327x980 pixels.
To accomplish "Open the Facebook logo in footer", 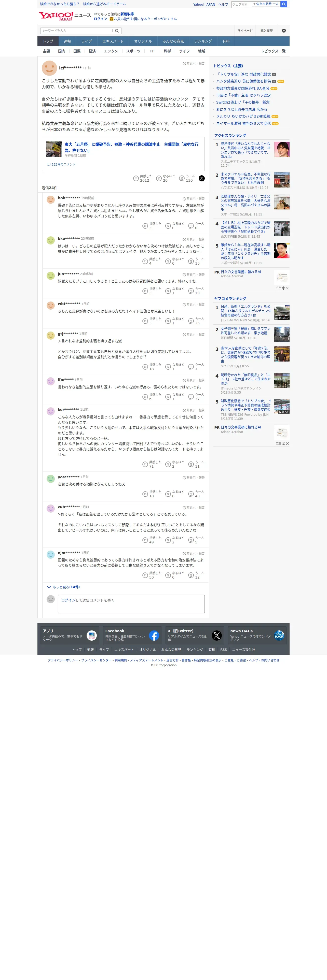I will tap(154, 635).
